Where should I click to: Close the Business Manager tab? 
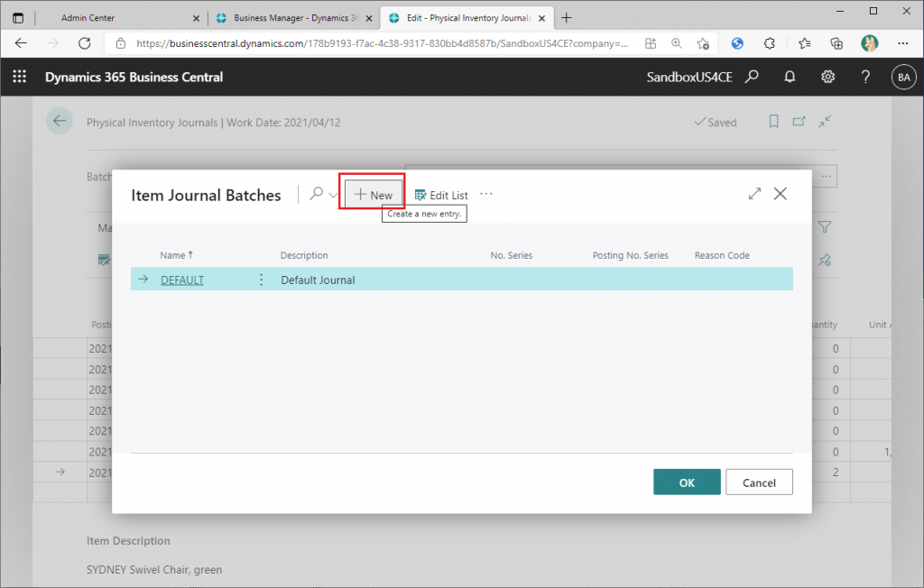tap(369, 18)
